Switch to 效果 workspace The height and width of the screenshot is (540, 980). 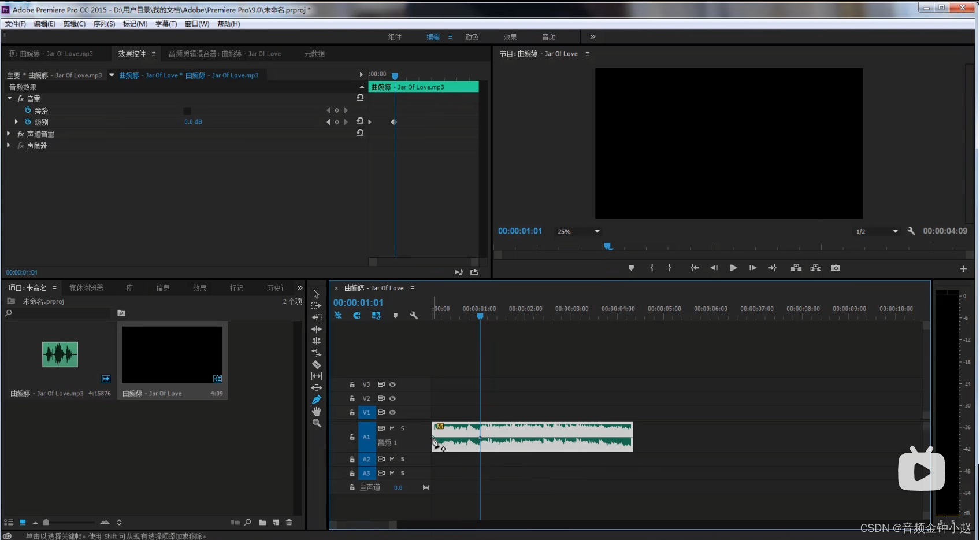[510, 36]
